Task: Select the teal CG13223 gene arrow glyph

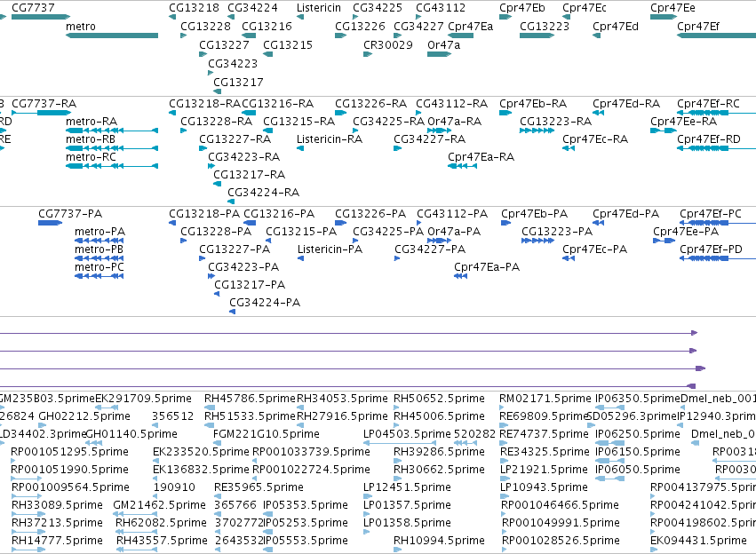Action: tap(537, 36)
